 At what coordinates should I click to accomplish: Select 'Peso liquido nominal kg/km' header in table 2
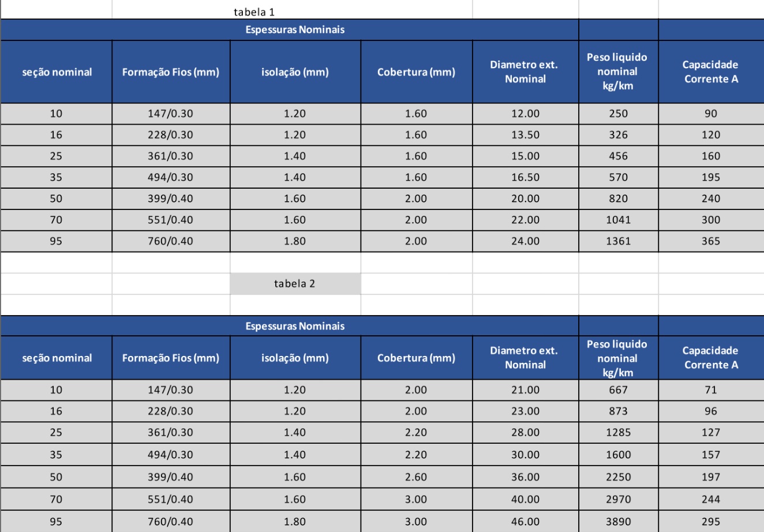point(617,358)
